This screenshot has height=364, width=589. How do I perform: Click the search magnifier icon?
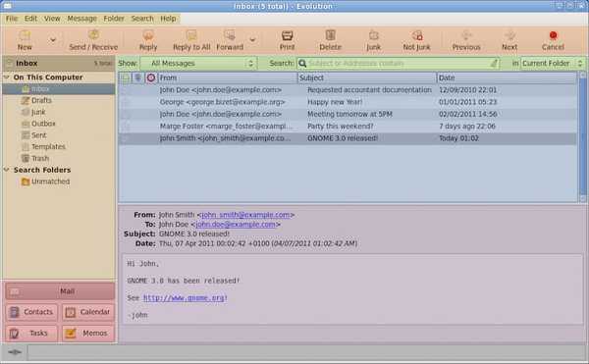[x=302, y=64]
